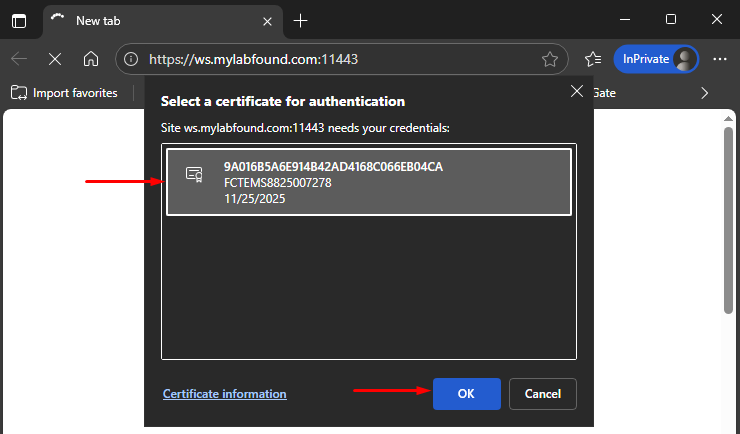Image resolution: width=740 pixels, height=434 pixels.
Task: Select the New tab tab
Action: (x=163, y=21)
